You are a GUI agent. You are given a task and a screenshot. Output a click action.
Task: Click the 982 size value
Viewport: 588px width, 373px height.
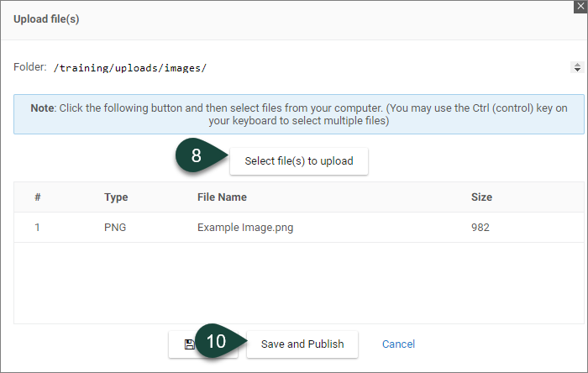coord(480,228)
